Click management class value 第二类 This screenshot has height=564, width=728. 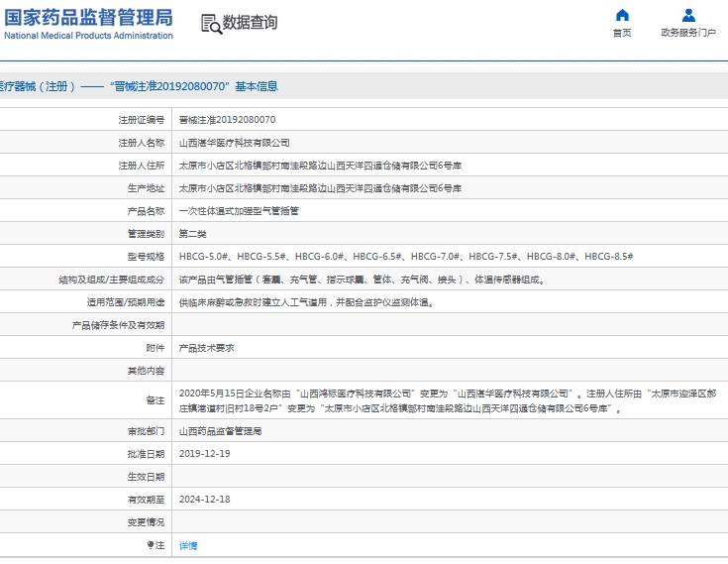tap(193, 234)
